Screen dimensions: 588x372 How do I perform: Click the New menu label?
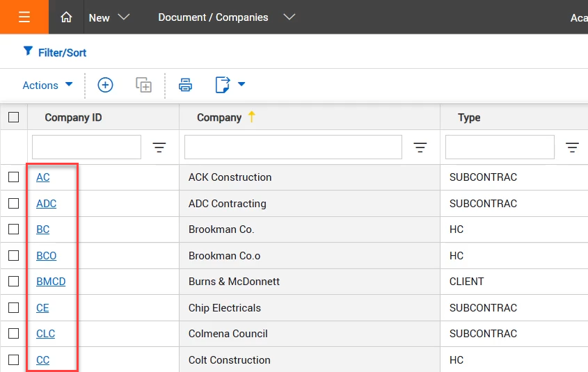(99, 17)
